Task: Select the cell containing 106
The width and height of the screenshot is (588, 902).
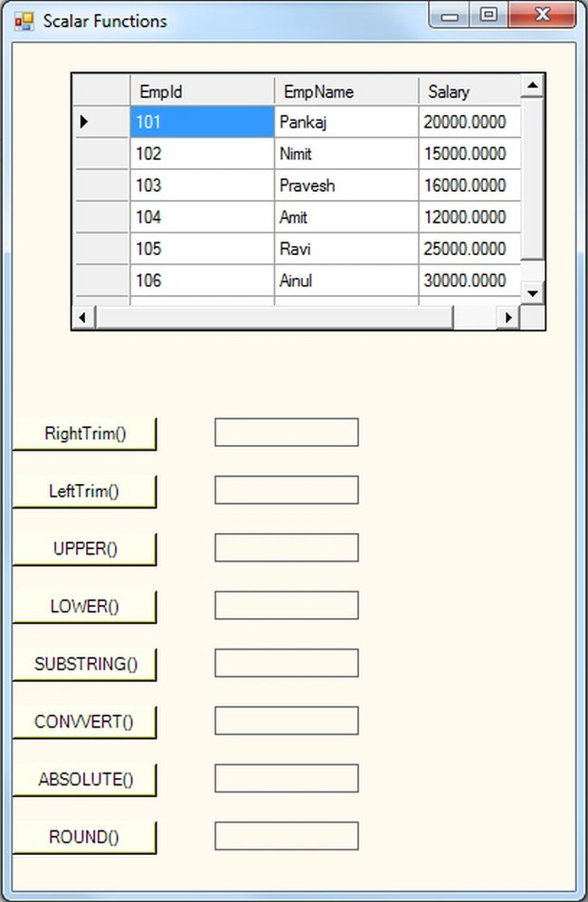Action: tap(203, 280)
